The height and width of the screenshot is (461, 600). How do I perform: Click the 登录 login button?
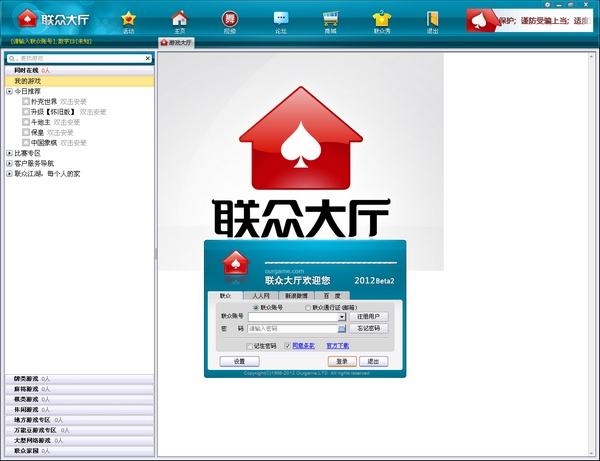click(x=342, y=362)
